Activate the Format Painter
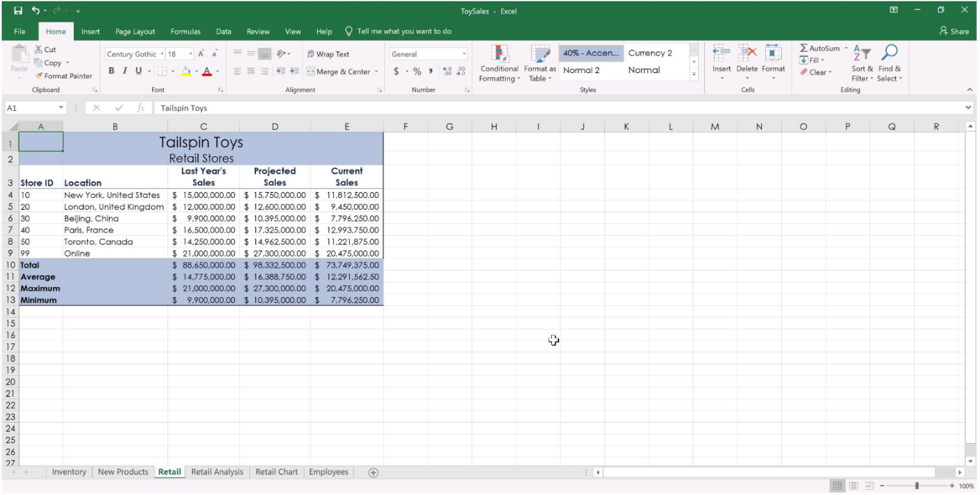 click(64, 76)
